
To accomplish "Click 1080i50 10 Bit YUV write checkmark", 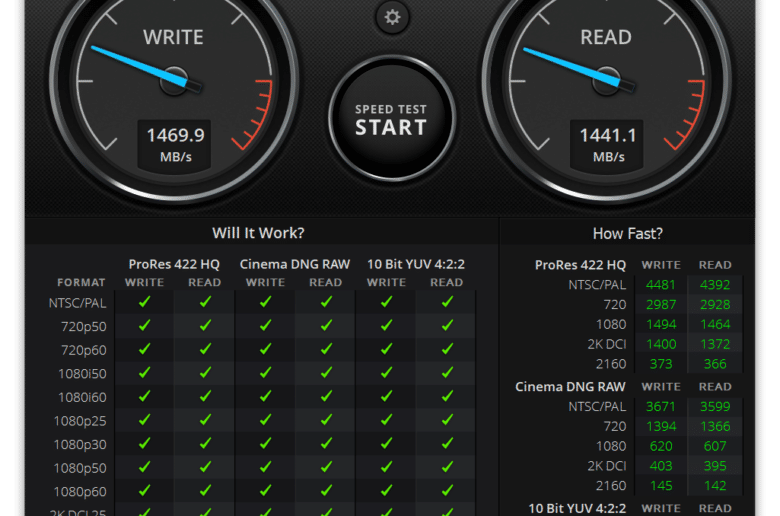I will coord(387,372).
